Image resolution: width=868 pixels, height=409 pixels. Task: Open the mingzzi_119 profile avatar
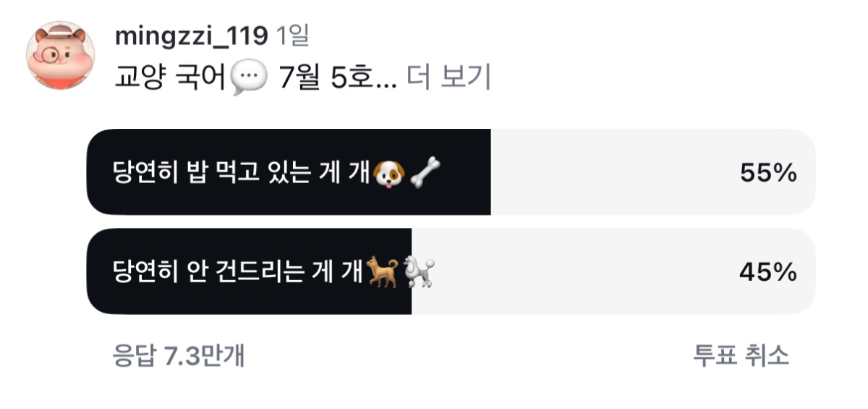click(61, 56)
